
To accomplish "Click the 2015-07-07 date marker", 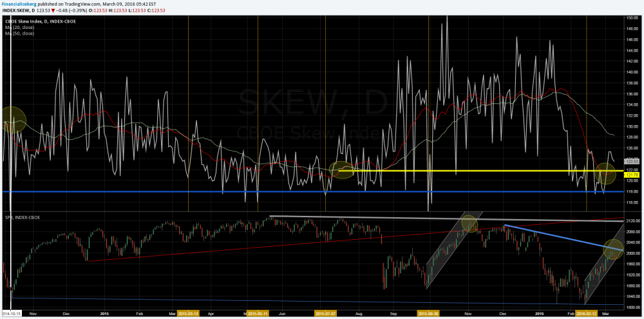I will tap(325, 313).
